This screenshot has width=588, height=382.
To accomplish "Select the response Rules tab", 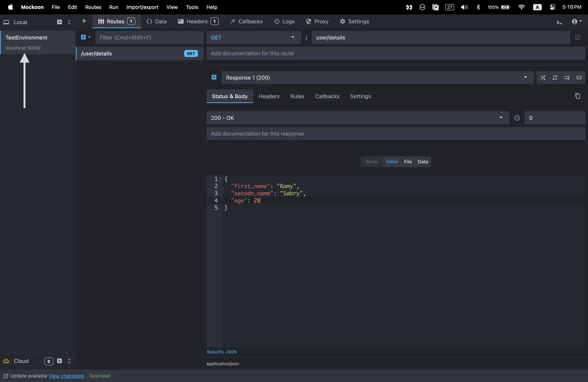I will (297, 96).
